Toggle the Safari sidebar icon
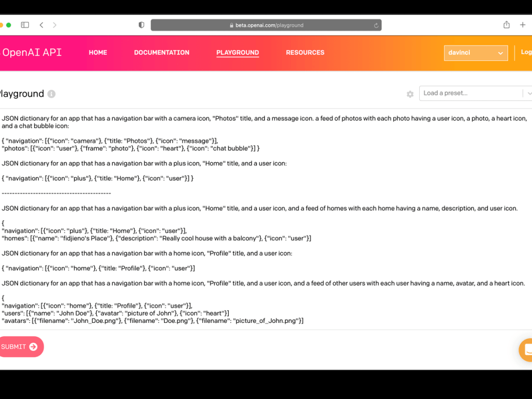532x399 pixels. coord(25,25)
